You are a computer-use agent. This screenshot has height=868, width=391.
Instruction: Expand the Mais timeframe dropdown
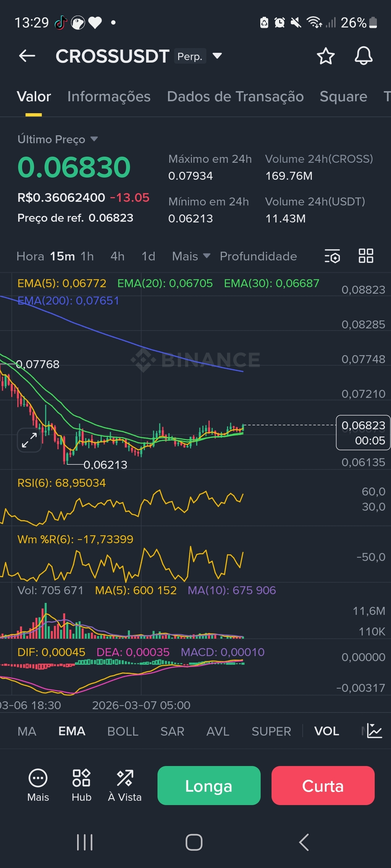tap(191, 256)
